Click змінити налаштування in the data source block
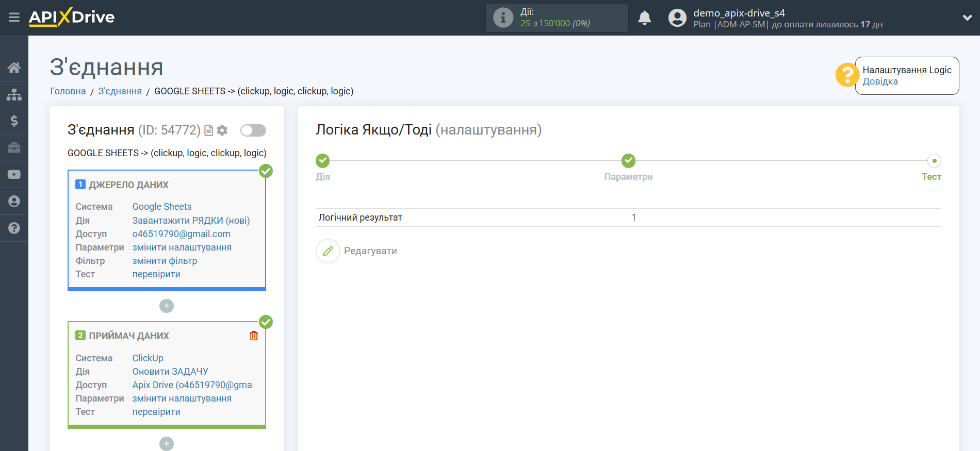 [x=182, y=247]
